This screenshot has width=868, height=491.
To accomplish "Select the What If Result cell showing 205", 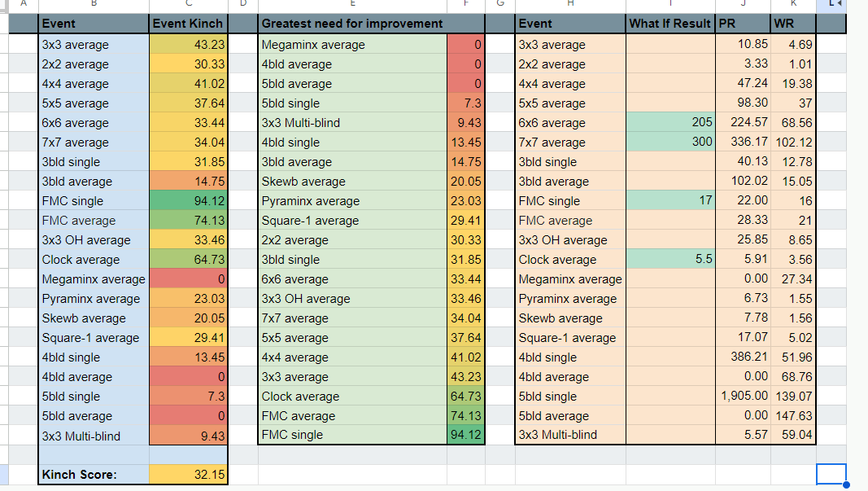I will [x=670, y=122].
